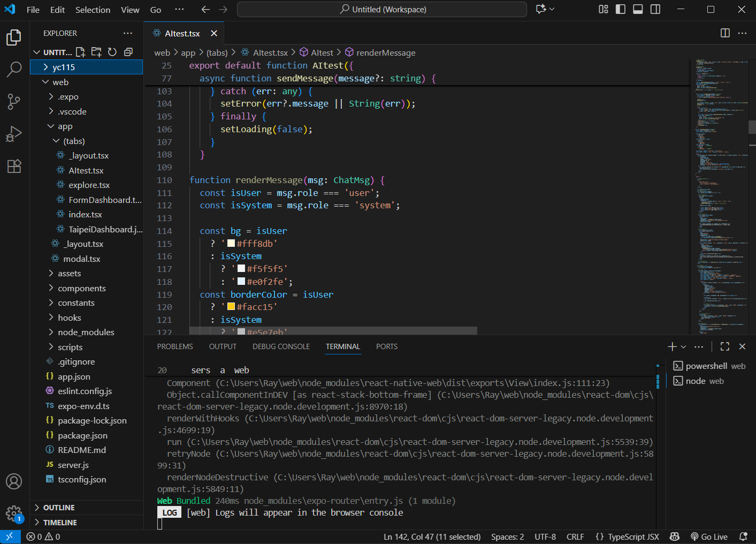Image resolution: width=756 pixels, height=544 pixels.
Task: Maximize the terminal panel size
Action: click(x=725, y=346)
